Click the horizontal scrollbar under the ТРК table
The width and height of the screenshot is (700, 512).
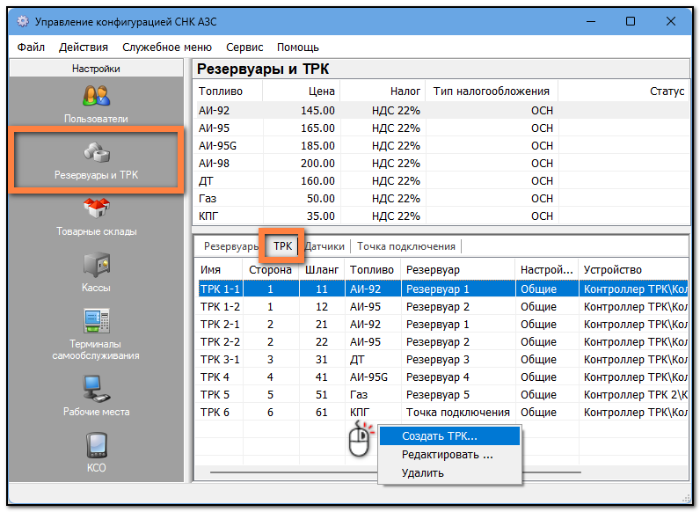coord(396,471)
